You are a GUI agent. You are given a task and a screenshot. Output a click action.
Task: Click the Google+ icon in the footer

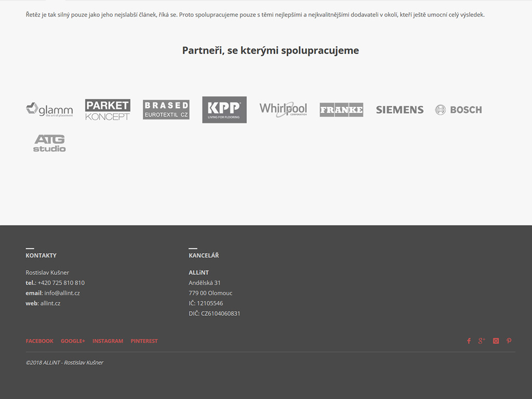482,341
